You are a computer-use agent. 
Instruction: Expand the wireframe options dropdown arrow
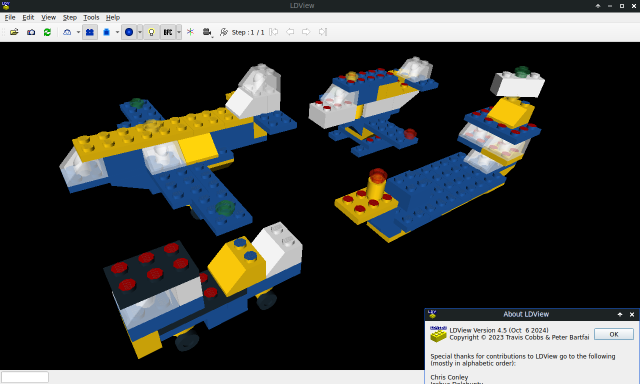(78, 32)
